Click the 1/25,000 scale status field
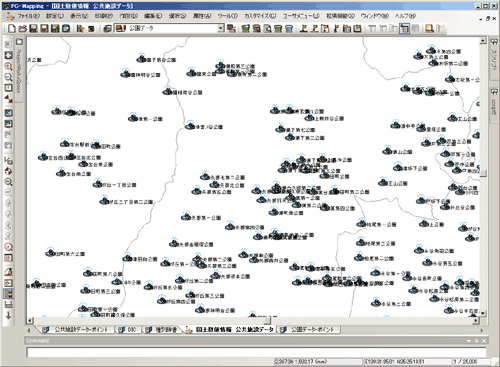This screenshot has height=367, width=500. pyautogui.click(x=471, y=361)
